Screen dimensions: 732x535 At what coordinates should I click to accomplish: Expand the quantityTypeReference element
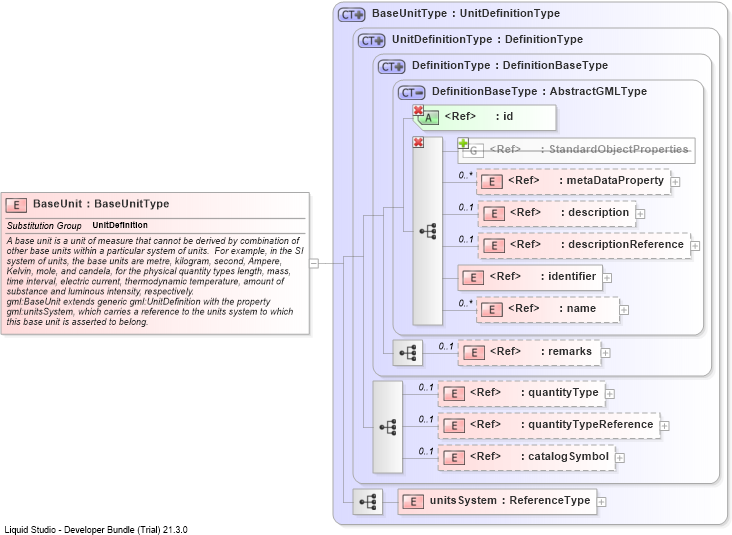pos(664,426)
